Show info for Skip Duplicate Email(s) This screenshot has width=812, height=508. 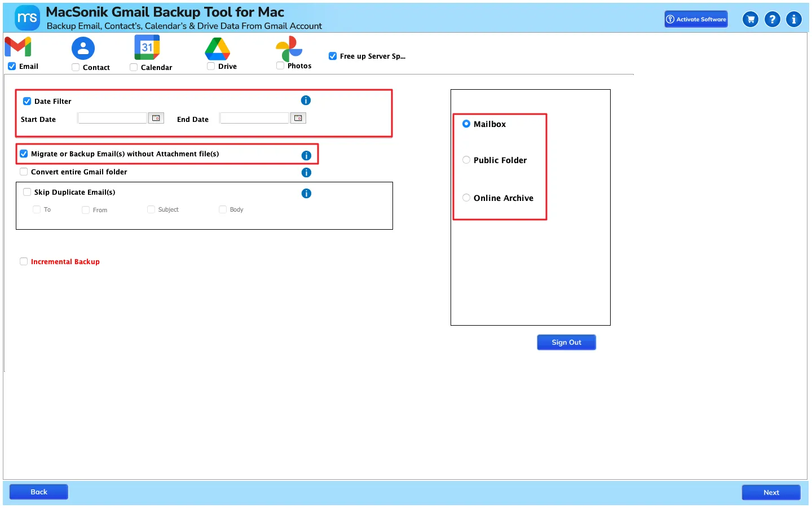[x=306, y=194]
